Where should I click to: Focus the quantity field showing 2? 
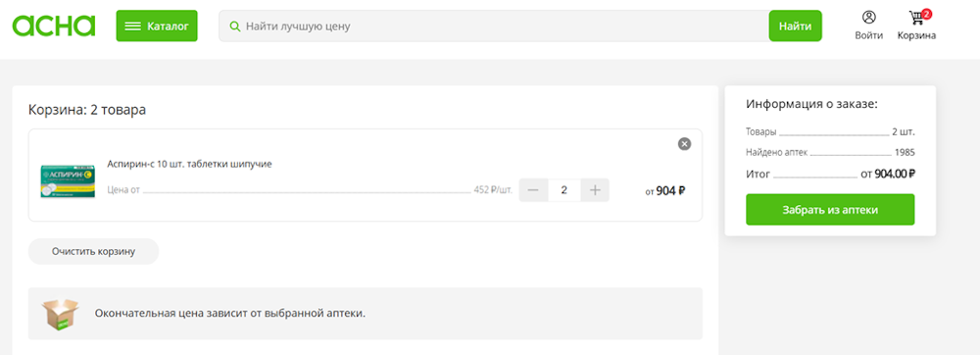point(564,190)
